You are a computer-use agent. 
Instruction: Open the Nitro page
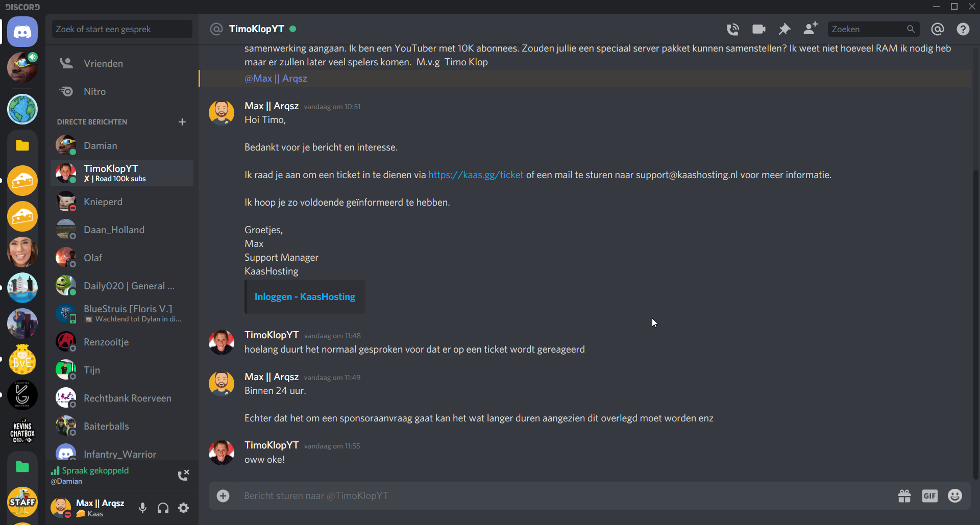click(x=95, y=91)
